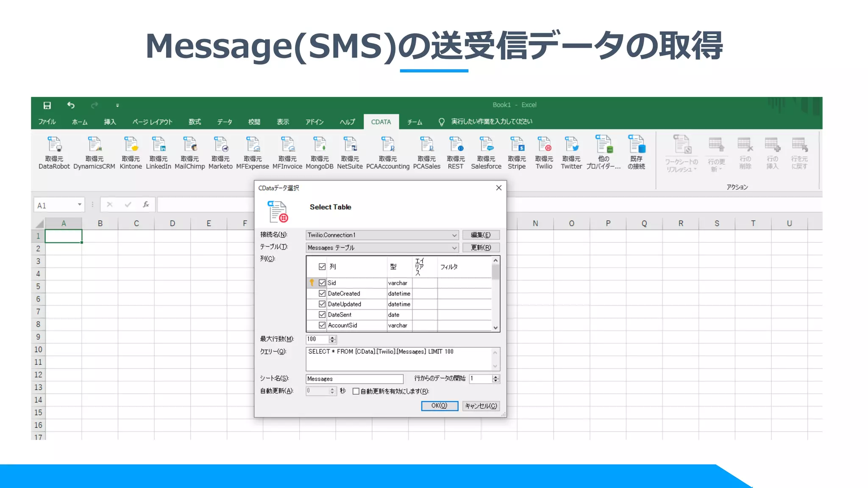This screenshot has height=488, width=868.
Task: Select row header 5
Action: [x=38, y=286]
